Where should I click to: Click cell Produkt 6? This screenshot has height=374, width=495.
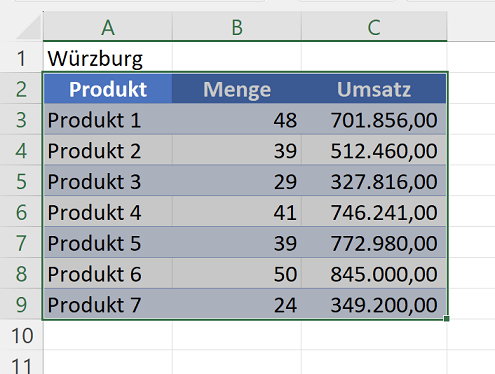[108, 274]
